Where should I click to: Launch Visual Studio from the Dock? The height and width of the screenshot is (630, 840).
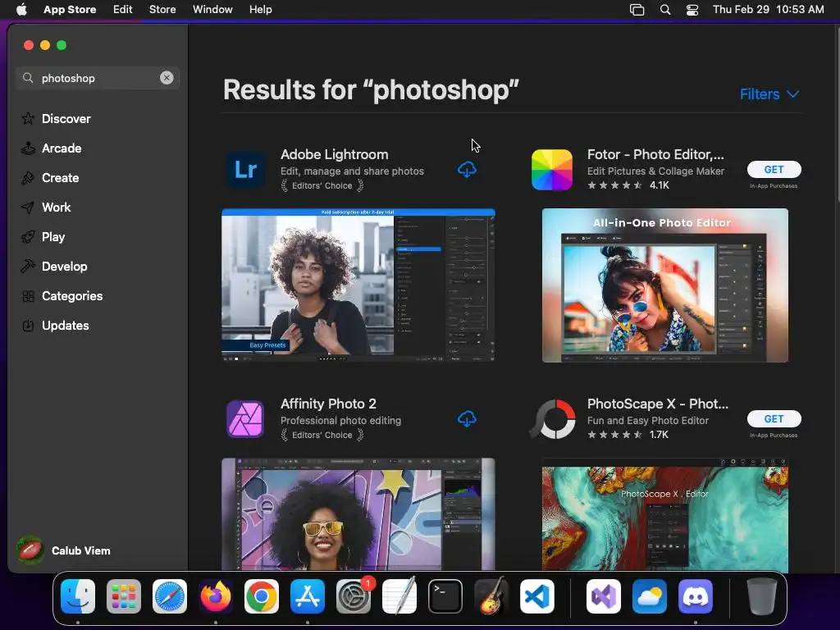[x=604, y=596]
